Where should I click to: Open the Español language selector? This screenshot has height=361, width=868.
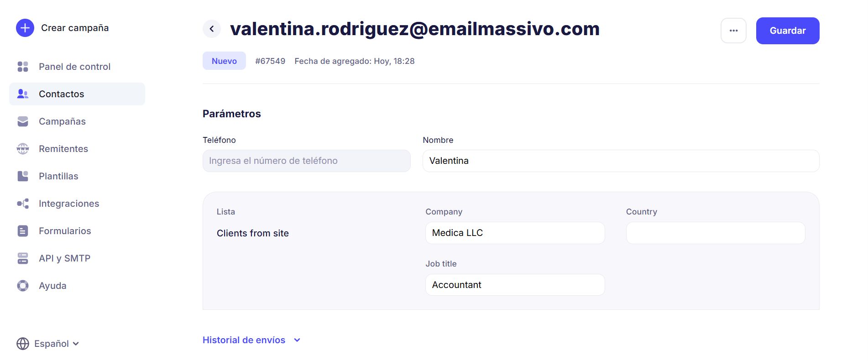coord(48,344)
